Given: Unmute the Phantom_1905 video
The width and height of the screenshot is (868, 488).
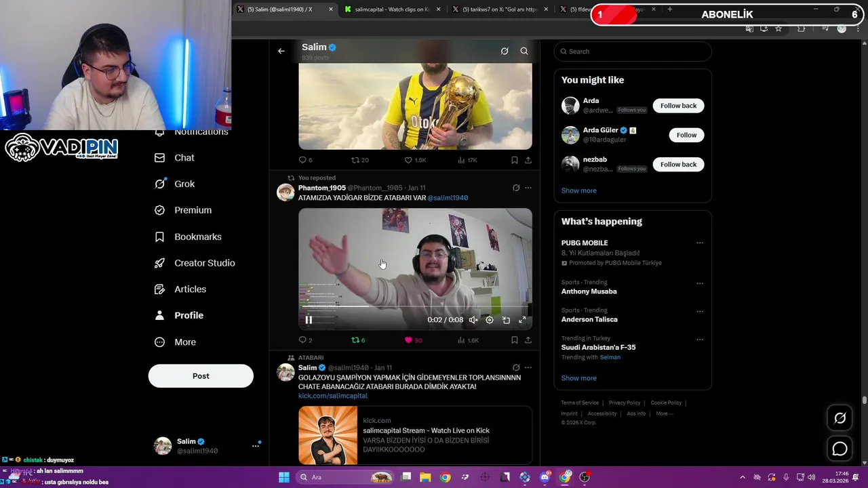Looking at the screenshot, I should (473, 320).
